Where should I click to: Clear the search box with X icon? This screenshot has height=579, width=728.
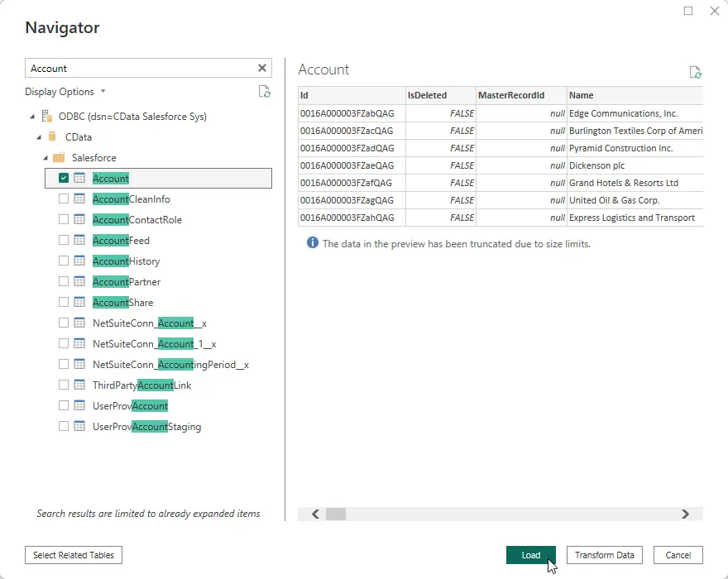point(262,69)
